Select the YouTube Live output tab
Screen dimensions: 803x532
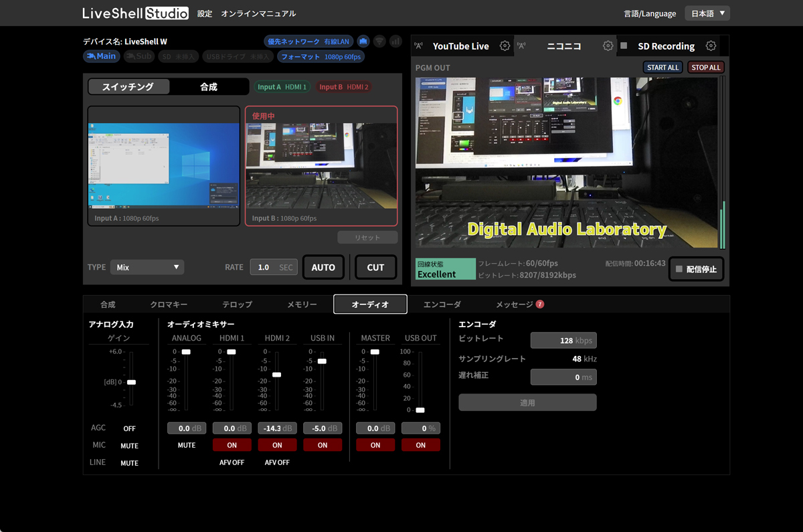(x=462, y=46)
